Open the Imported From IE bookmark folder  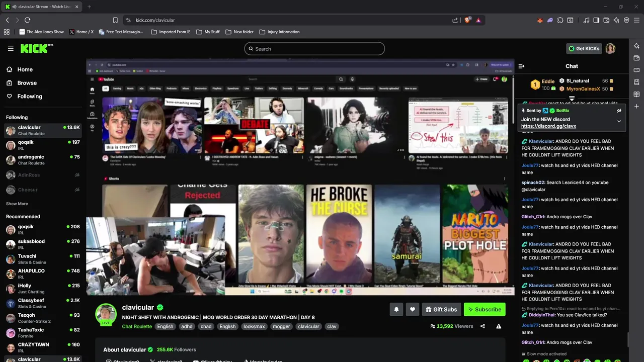pyautogui.click(x=170, y=32)
